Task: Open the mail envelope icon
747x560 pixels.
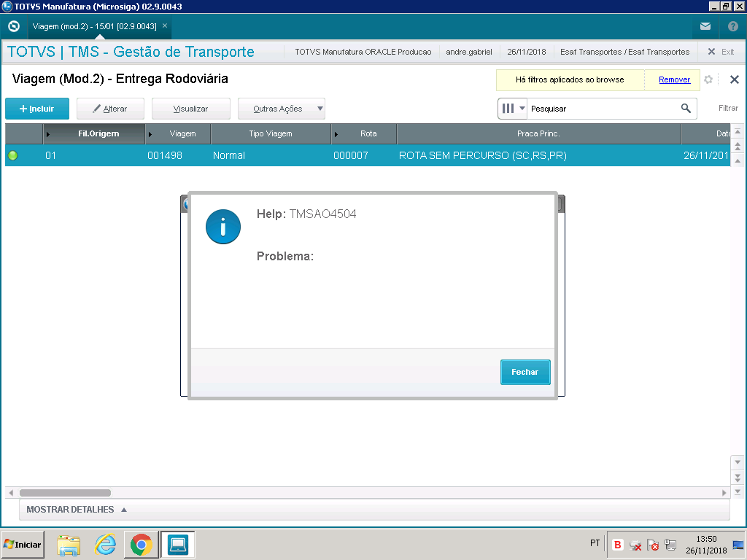Action: pos(705,26)
